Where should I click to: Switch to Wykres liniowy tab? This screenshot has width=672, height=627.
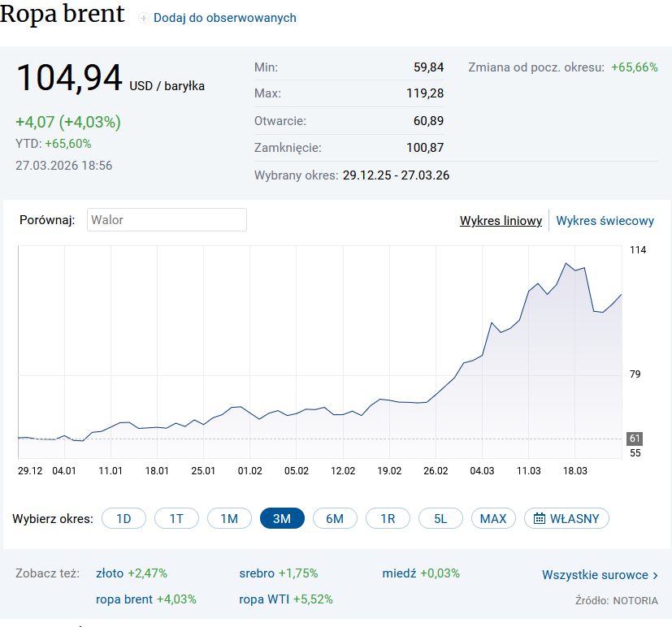coord(501,221)
